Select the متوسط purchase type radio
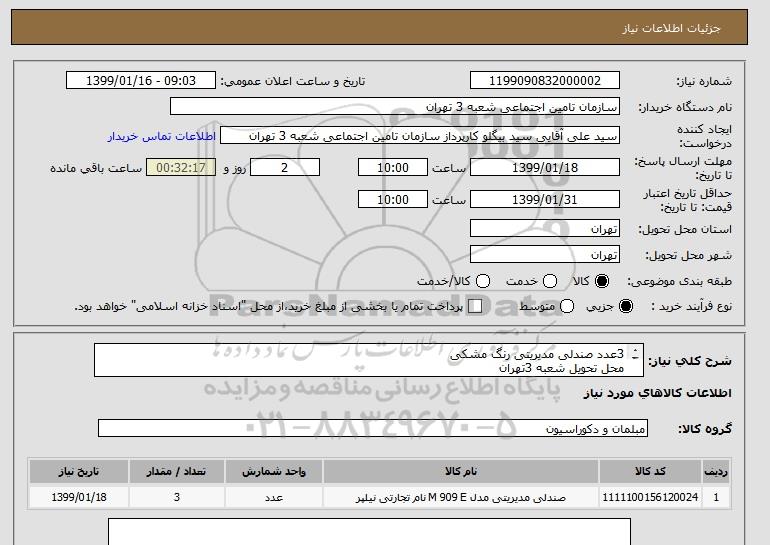This screenshot has height=545, width=770. [567, 306]
